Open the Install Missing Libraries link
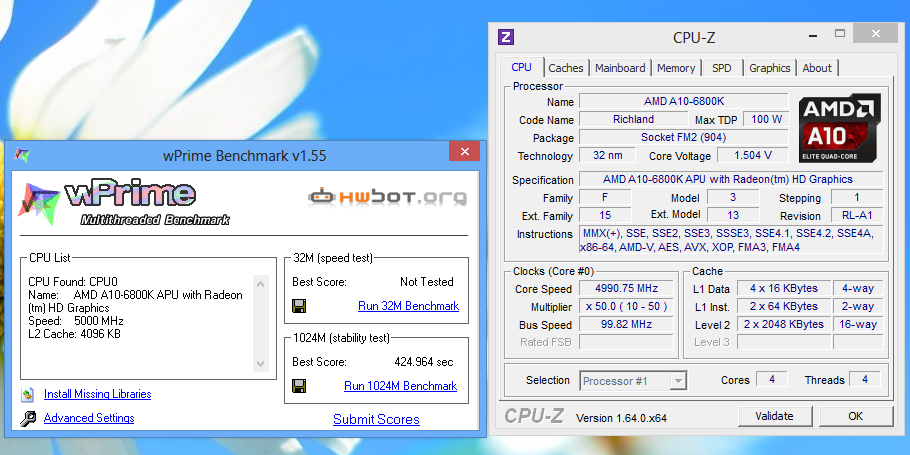This screenshot has height=455, width=910. (x=98, y=394)
